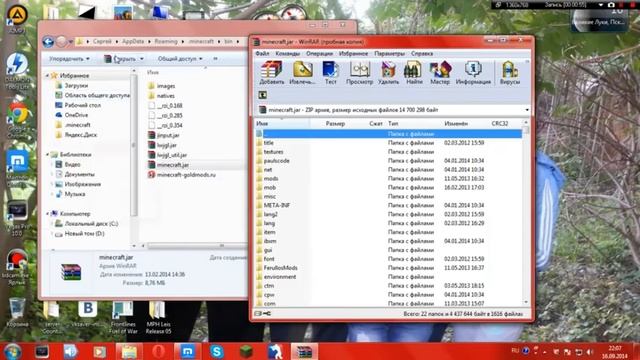640x360 pixels.
Task: Open Корзина (Recycle Bin) desktop icon
Action: coord(17,313)
